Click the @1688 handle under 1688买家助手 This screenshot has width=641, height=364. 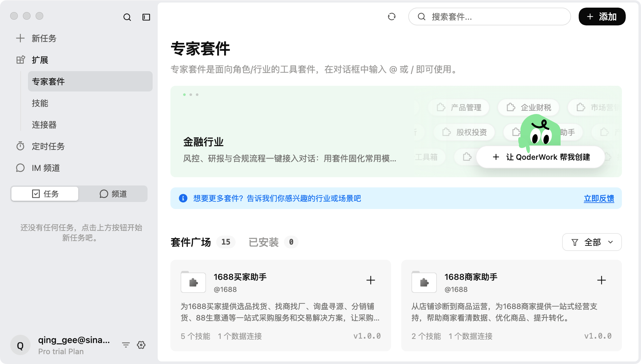[x=225, y=289]
